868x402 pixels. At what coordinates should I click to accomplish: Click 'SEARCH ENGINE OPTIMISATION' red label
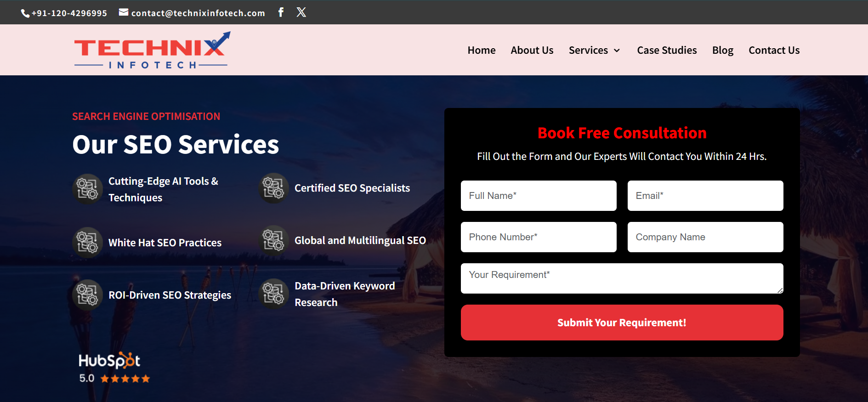pyautogui.click(x=146, y=116)
